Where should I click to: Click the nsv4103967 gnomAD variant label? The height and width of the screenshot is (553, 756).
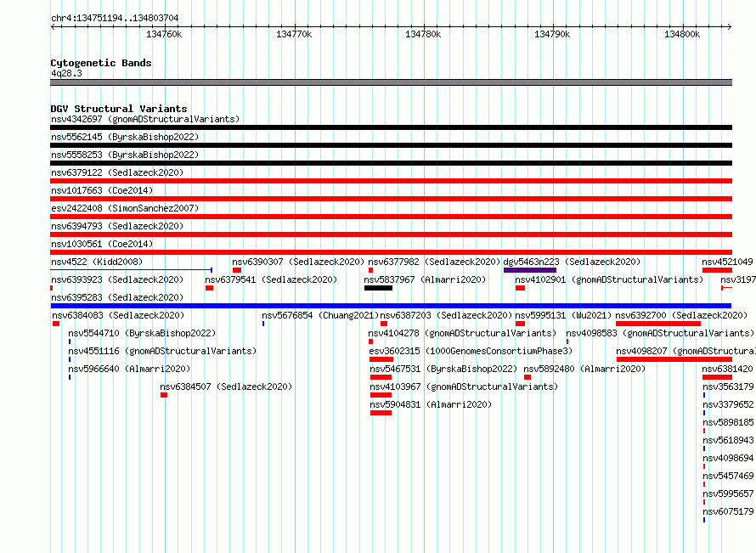(x=463, y=387)
